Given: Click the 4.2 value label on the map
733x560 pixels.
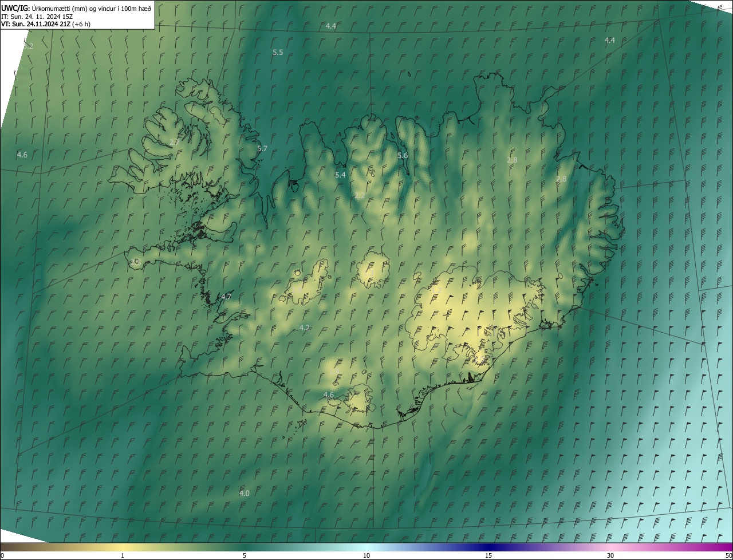Looking at the screenshot, I should click(305, 328).
